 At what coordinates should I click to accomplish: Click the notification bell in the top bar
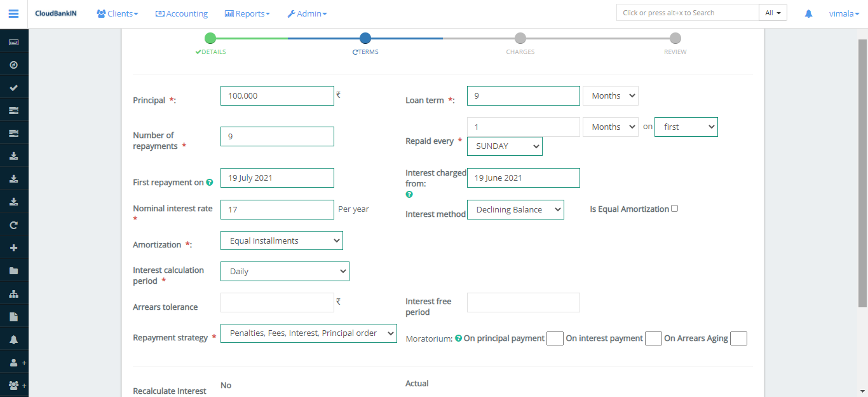[x=808, y=13]
